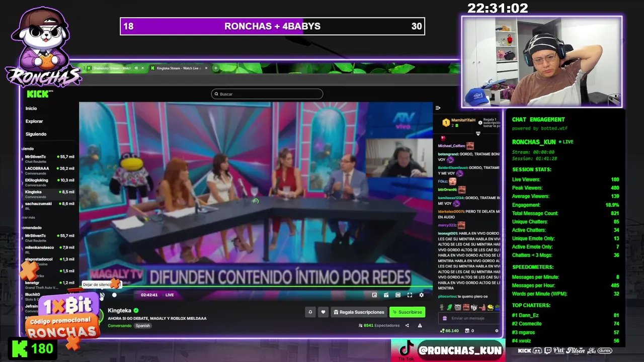Click the Buscar search field
Screen dimensions: 644x362
point(267,94)
